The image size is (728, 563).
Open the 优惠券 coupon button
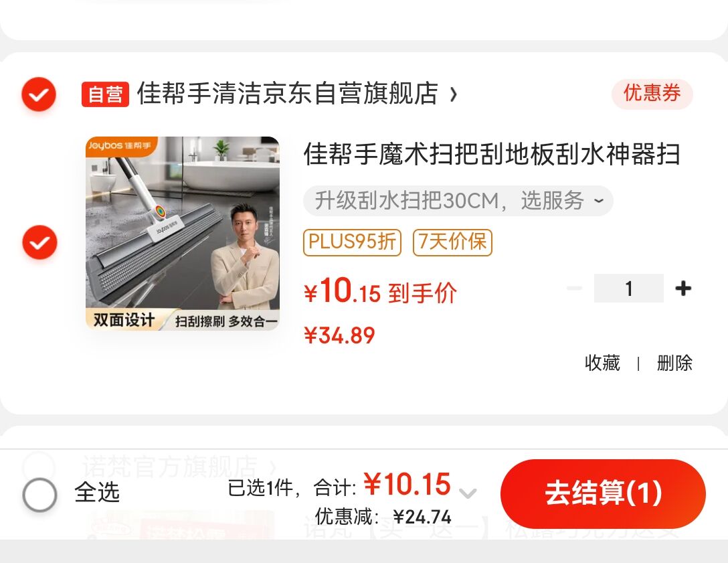point(652,93)
